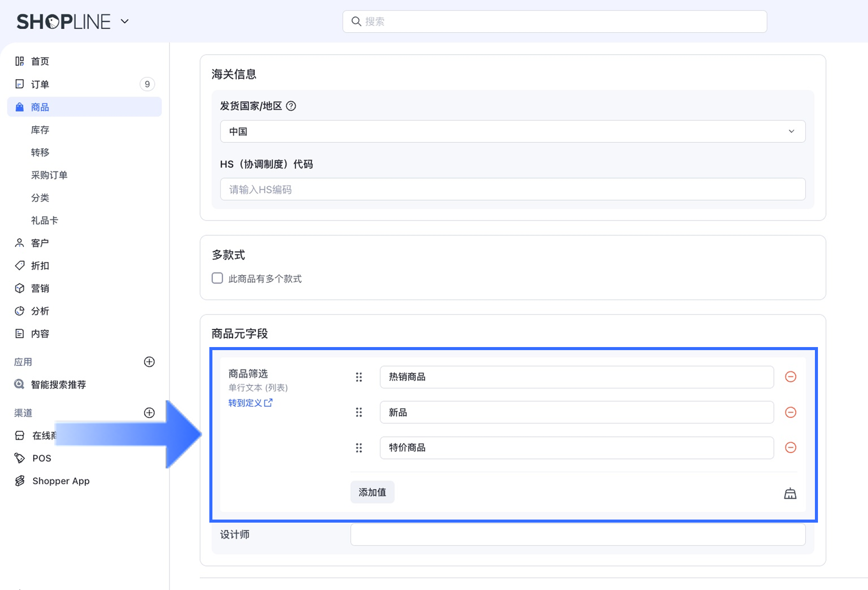
Task: Click the drag handle beside 热销商品
Action: [x=359, y=377]
